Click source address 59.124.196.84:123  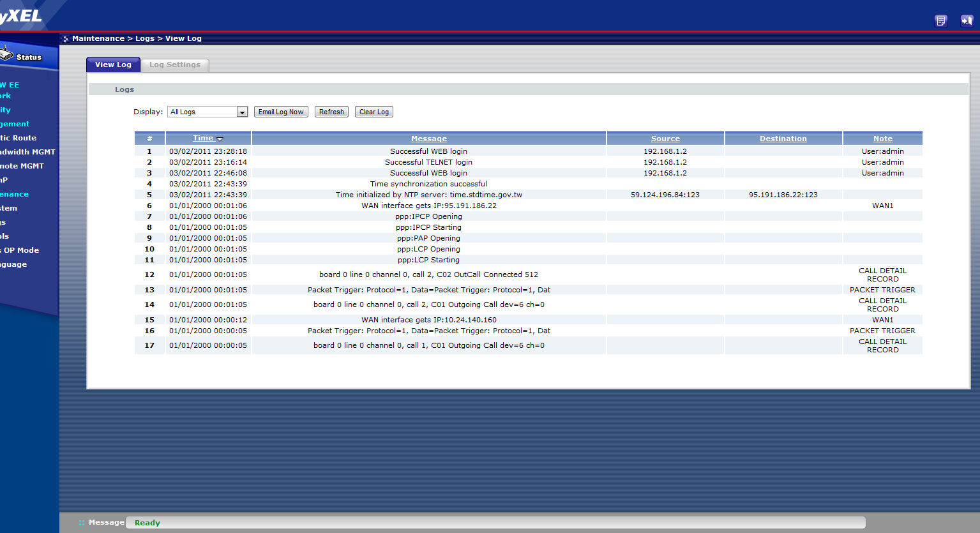click(665, 195)
